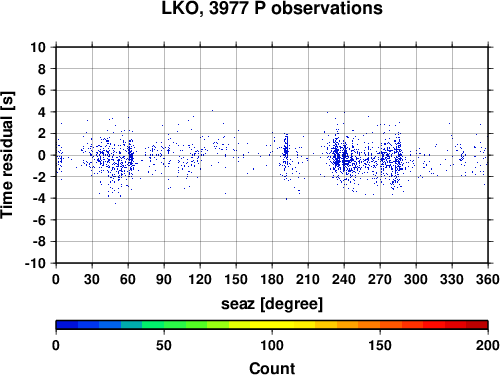Screen dimensions: 500x375
Task: Click the x-axis tick label 360
Action: [488, 279]
